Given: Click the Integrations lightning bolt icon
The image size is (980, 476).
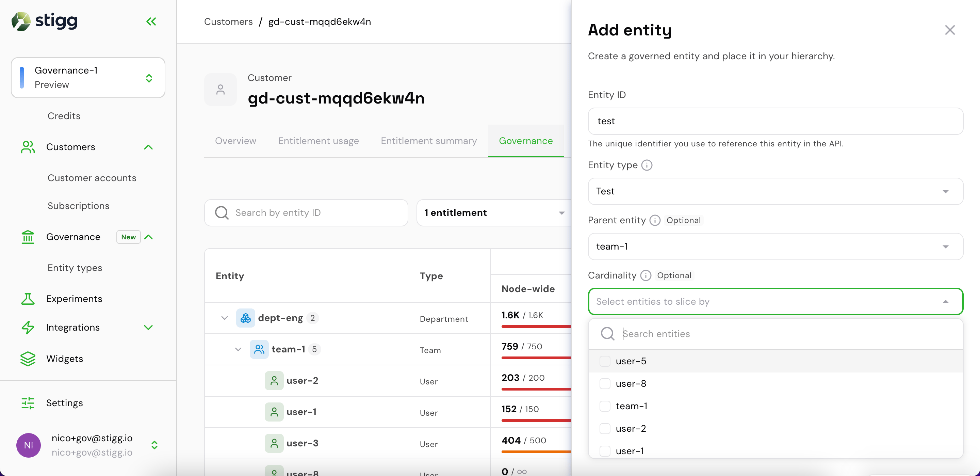Looking at the screenshot, I should (x=28, y=328).
